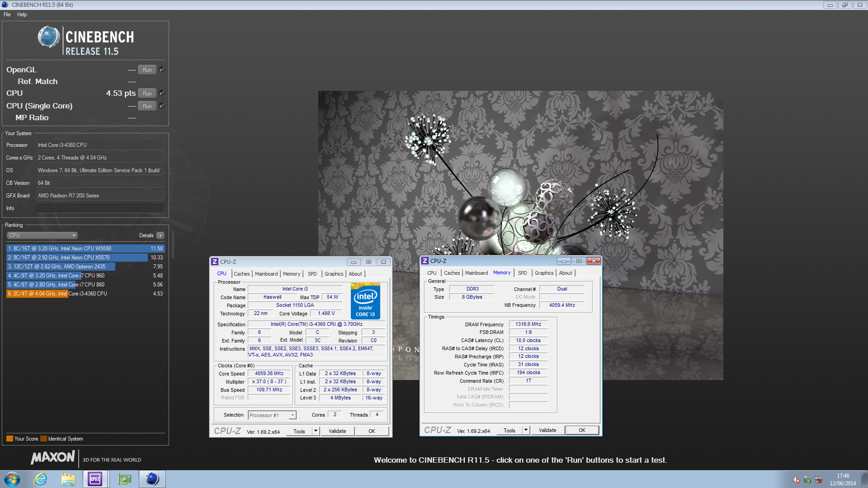
Task: Click the Show desktop strip at taskbar end
Action: pyautogui.click(x=865, y=479)
